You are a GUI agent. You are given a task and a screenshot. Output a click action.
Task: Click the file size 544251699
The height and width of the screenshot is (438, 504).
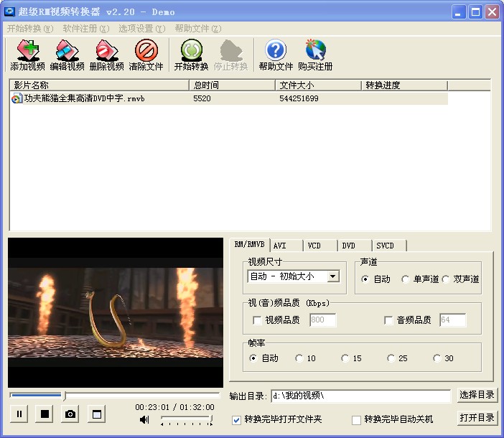tap(299, 98)
